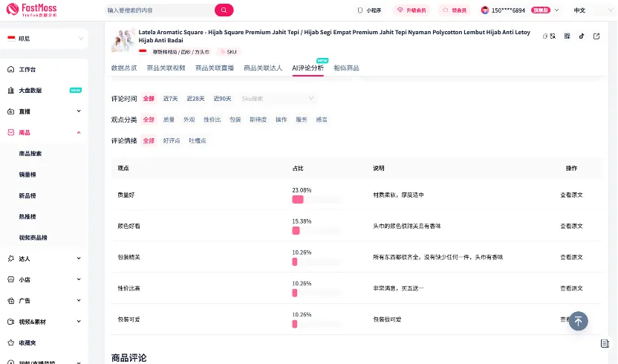Open 工作台 home icon in sidebar
This screenshot has height=364, width=618.
[11, 69]
